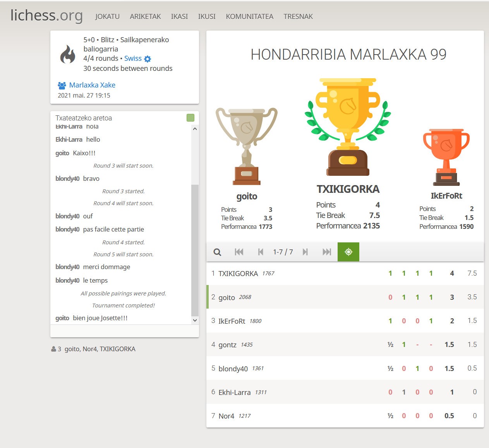Go to next standings page

click(x=305, y=252)
